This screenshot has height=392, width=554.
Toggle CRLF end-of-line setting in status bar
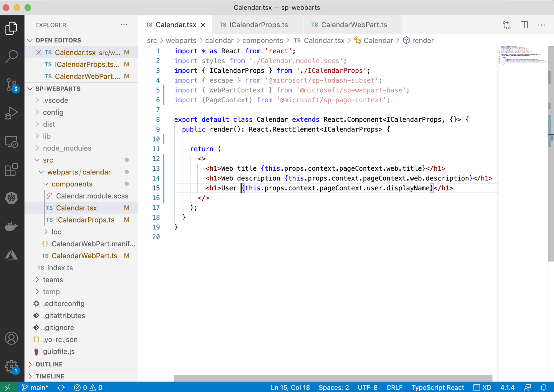[x=394, y=387]
